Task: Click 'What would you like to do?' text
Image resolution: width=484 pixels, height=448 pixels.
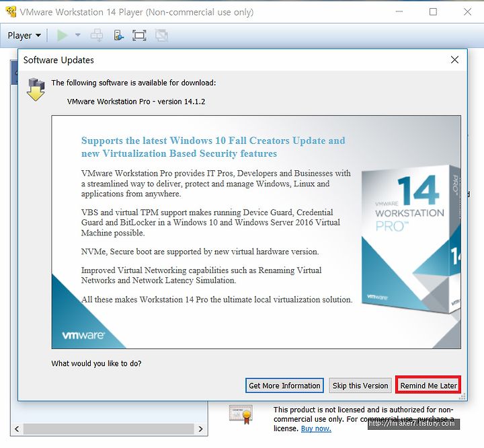Action: click(x=96, y=363)
